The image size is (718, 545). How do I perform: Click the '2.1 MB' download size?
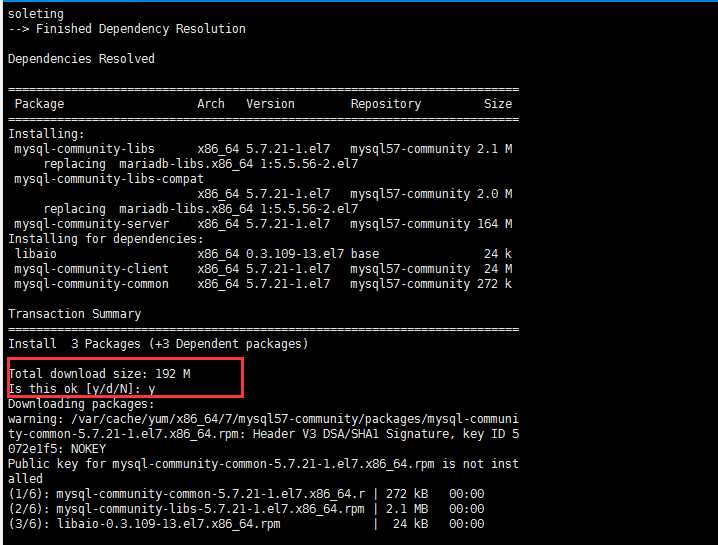tap(407, 509)
